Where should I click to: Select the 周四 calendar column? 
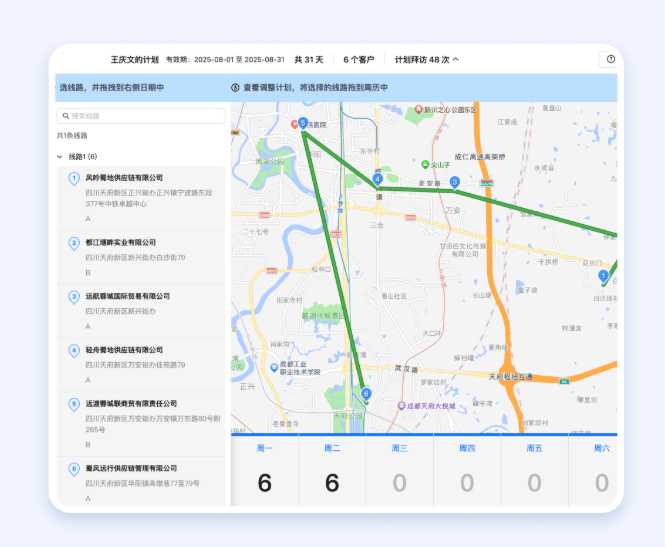coord(467,471)
